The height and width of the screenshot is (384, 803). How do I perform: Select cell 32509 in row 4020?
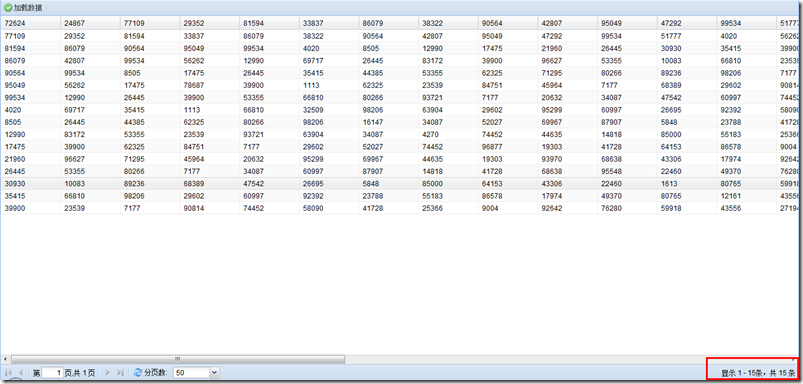[x=329, y=110]
